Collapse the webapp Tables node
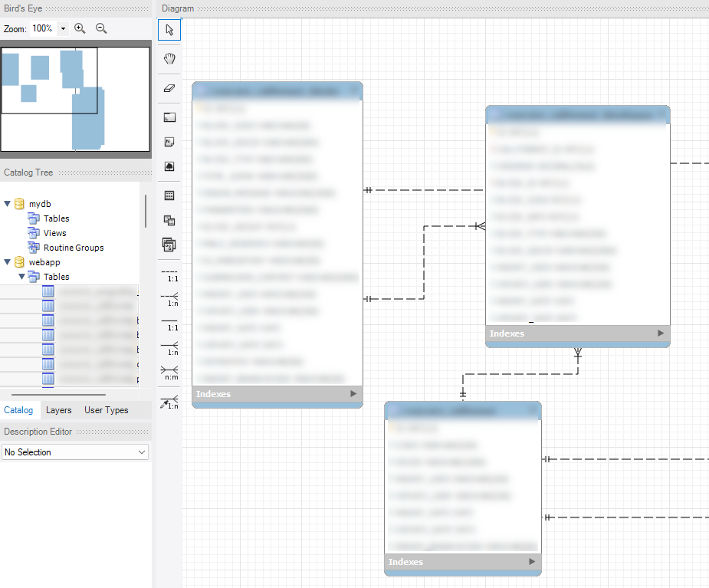This screenshot has height=588, width=709. (x=21, y=277)
